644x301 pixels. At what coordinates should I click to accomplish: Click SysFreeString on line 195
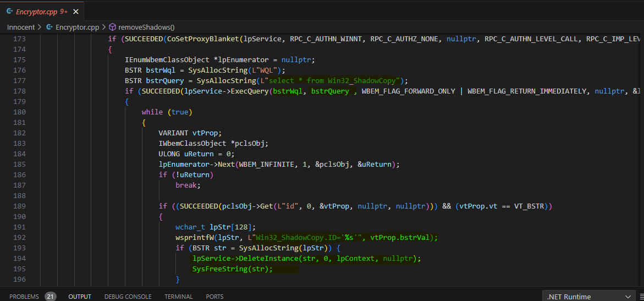click(x=220, y=269)
